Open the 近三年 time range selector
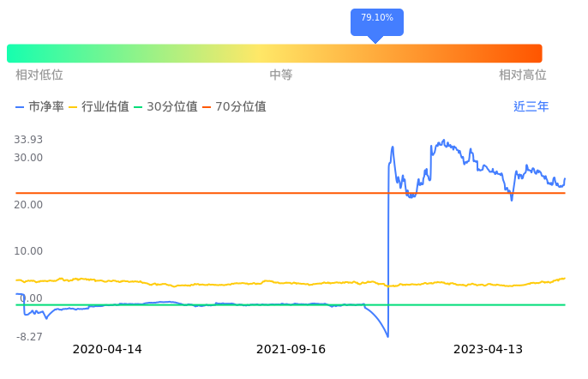588x379 pixels. [531, 107]
